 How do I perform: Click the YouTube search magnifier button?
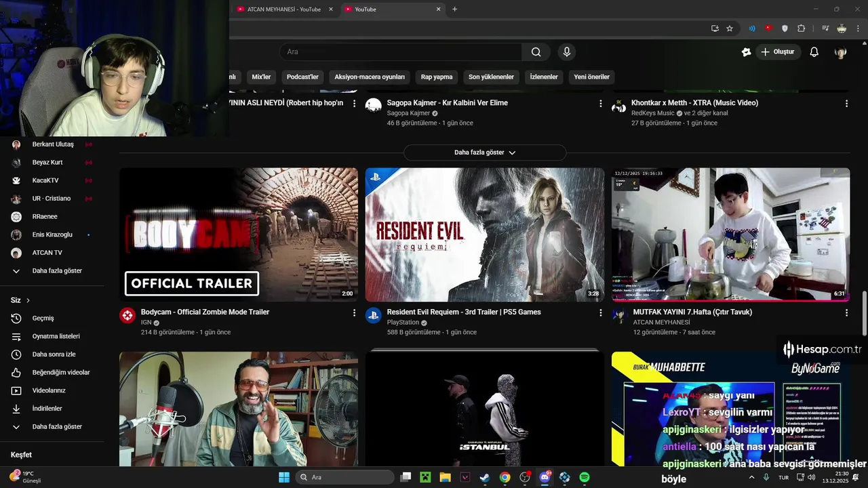[x=536, y=52]
